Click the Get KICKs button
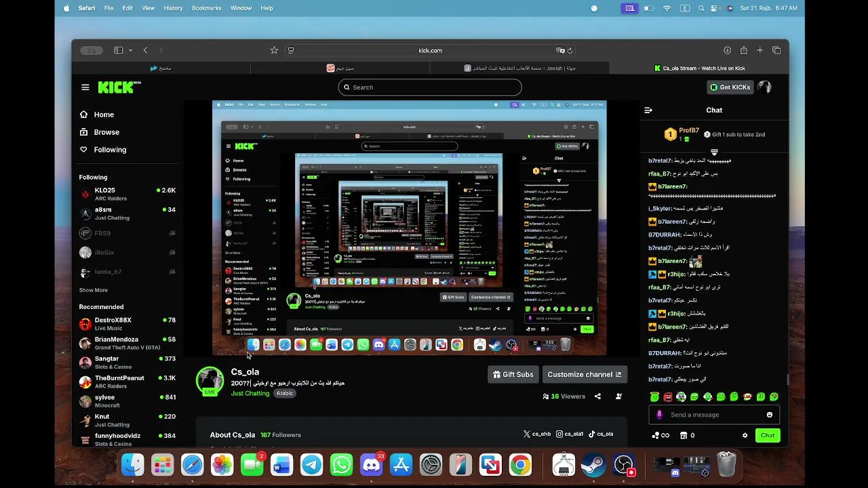 coord(730,87)
